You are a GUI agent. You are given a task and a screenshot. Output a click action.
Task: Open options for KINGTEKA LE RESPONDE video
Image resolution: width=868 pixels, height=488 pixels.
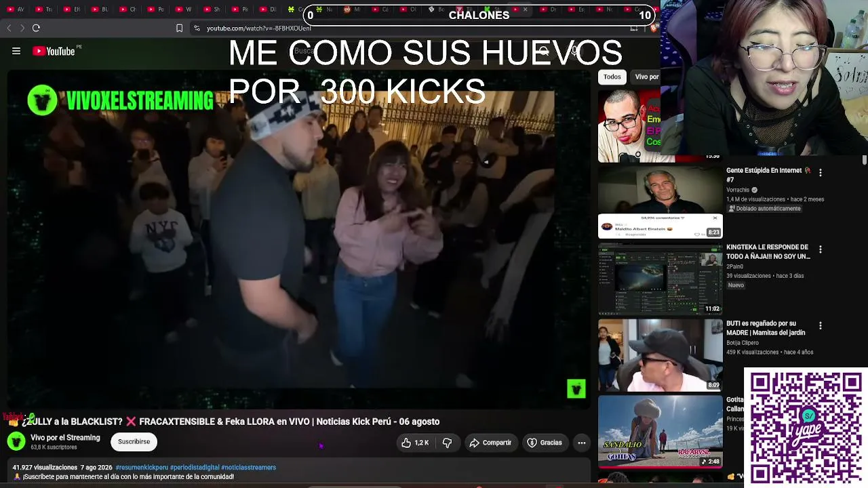820,249
